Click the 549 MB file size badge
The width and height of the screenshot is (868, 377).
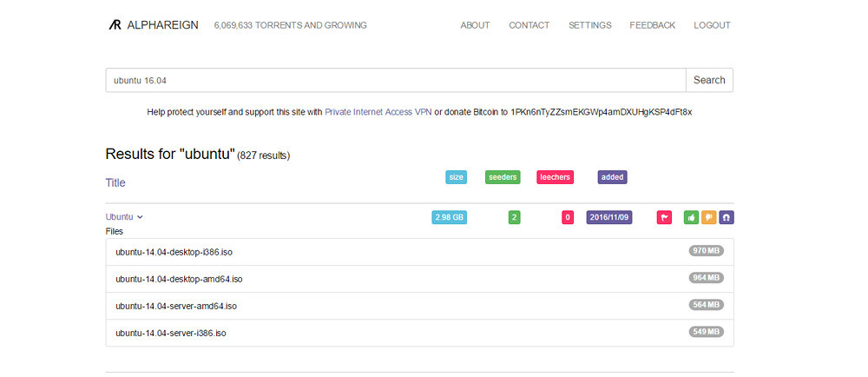coord(707,332)
